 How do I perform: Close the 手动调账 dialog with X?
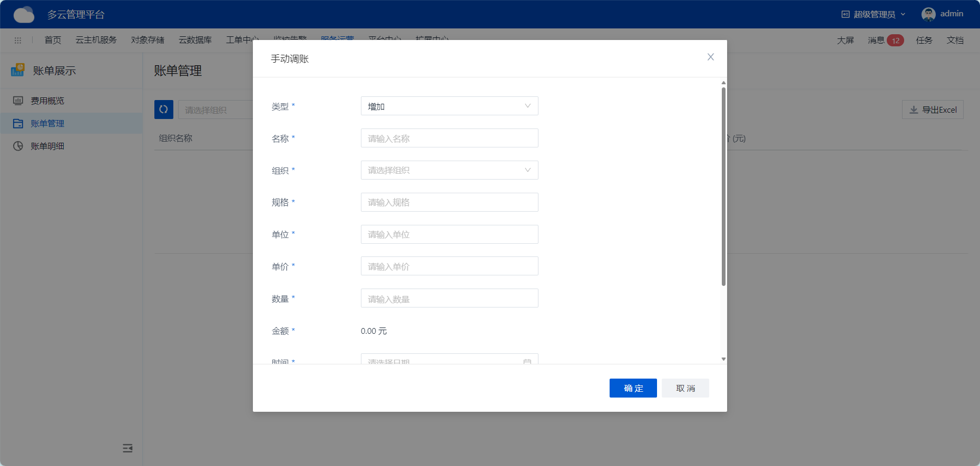point(710,57)
